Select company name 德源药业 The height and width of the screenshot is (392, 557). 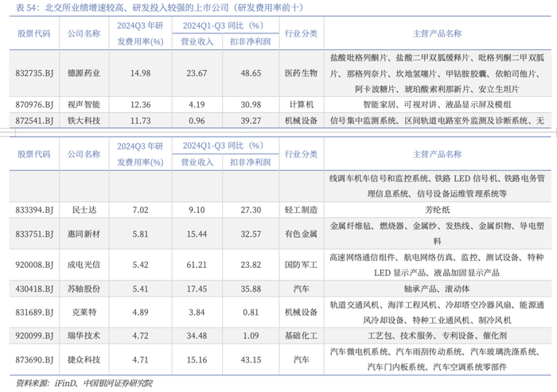coord(84,73)
